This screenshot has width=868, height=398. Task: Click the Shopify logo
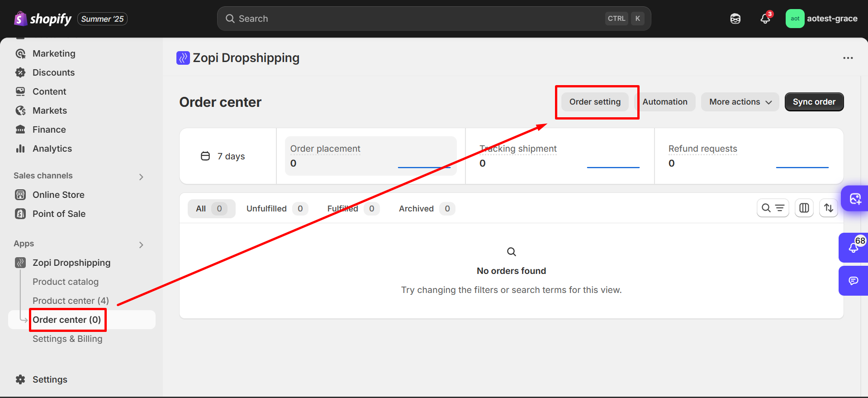[43, 19]
